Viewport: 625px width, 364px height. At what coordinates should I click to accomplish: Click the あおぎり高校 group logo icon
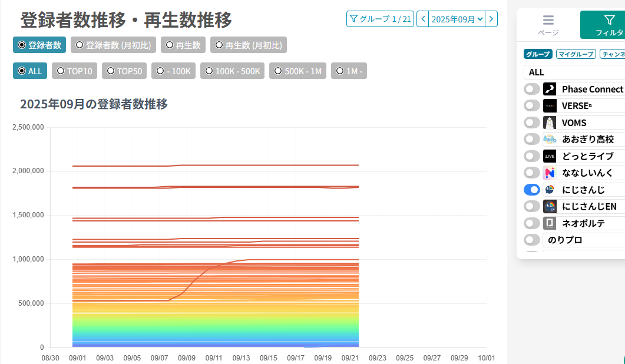pos(549,140)
